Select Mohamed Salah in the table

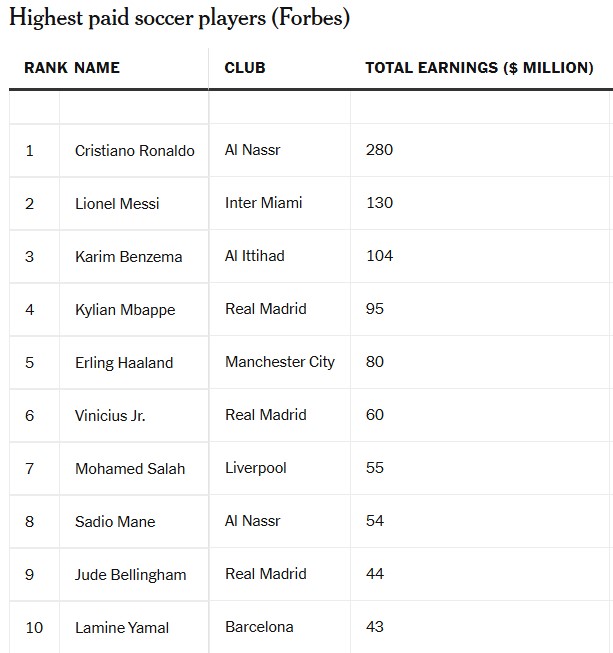click(130, 469)
